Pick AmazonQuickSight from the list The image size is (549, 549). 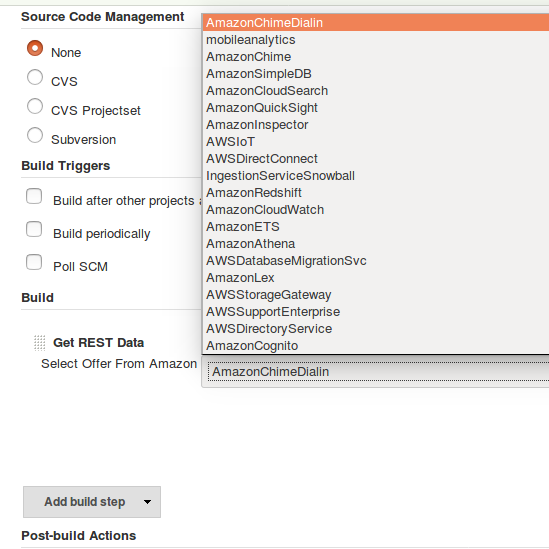376,108
